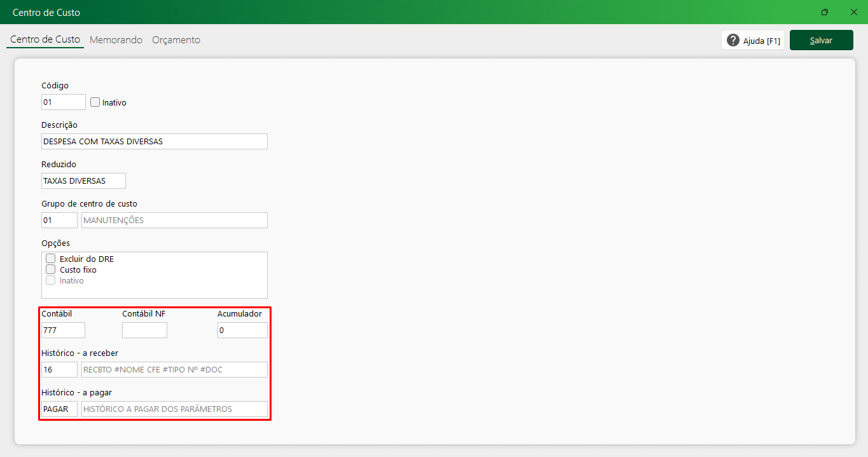This screenshot has width=868, height=457.
Task: Focus the Descrição text field
Action: pos(154,141)
